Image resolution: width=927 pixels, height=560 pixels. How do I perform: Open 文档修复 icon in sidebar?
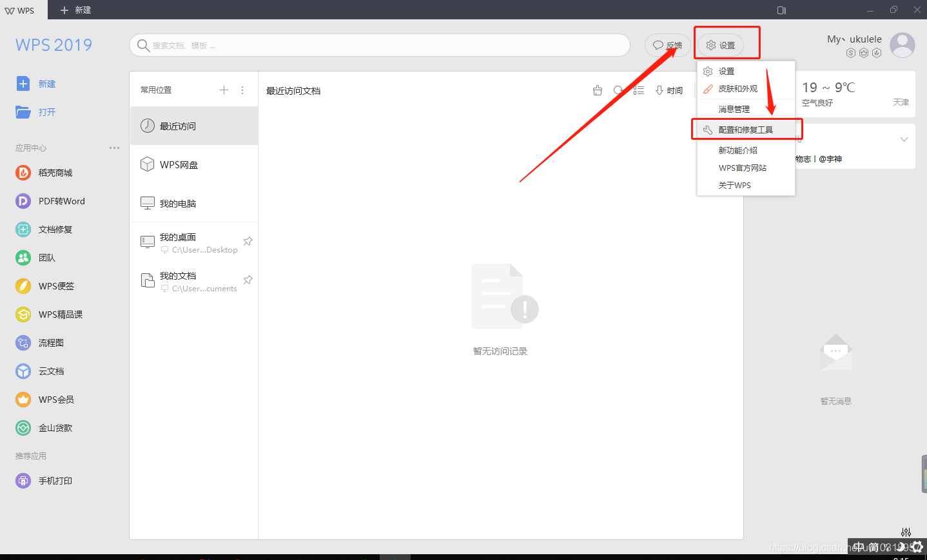[23, 229]
